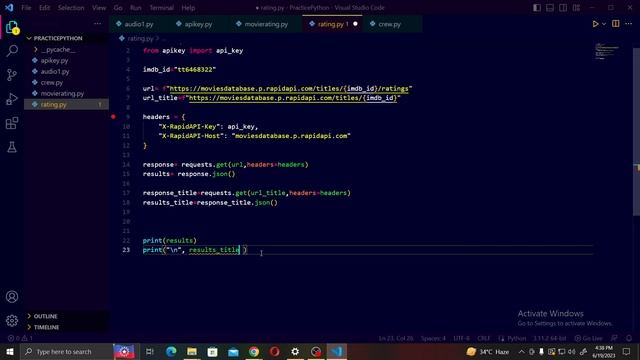Open editor More Actions ellipsis
The height and width of the screenshot is (360, 640).
[x=629, y=24]
